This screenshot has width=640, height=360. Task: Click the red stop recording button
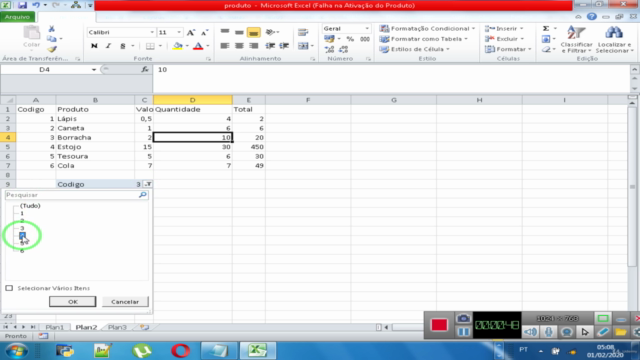pyautogui.click(x=439, y=325)
